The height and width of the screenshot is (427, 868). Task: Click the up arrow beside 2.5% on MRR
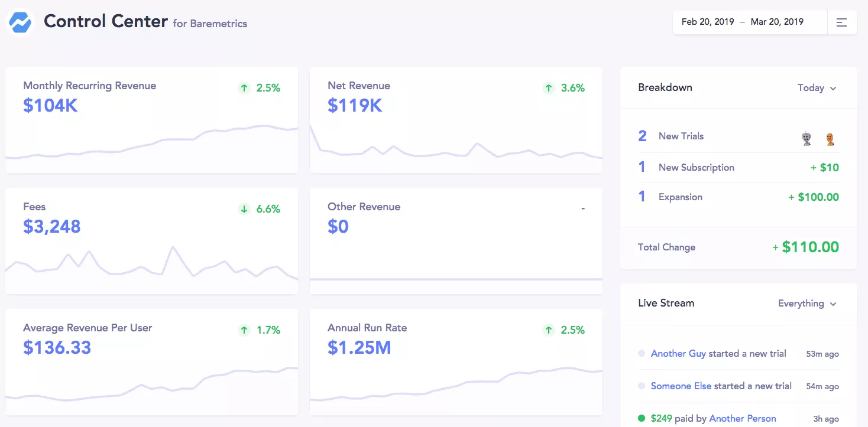tap(244, 88)
